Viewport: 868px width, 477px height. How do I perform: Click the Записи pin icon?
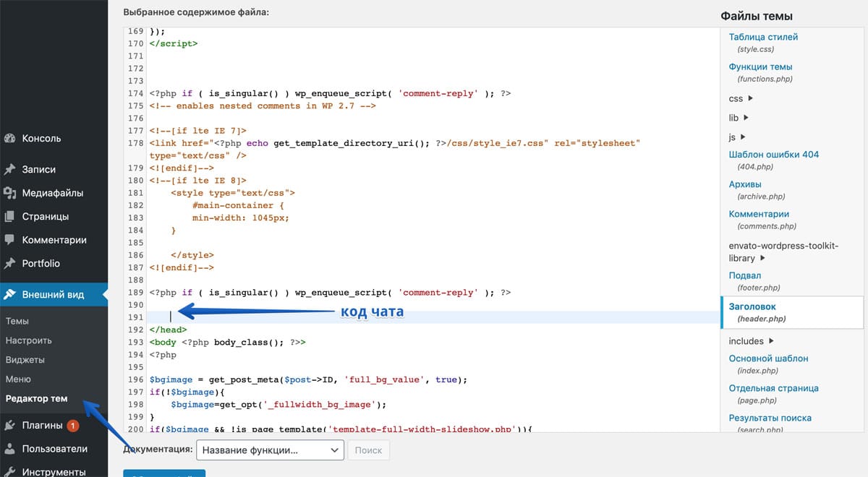coord(10,169)
